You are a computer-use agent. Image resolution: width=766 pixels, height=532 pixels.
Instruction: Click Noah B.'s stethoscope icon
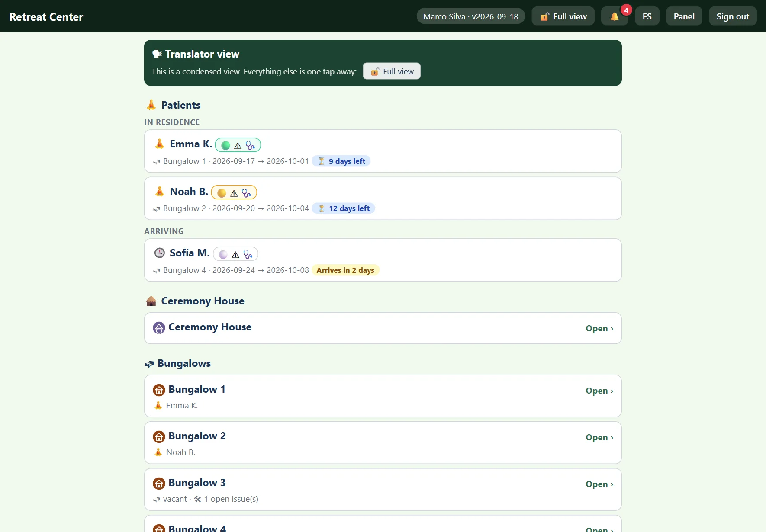tap(246, 193)
